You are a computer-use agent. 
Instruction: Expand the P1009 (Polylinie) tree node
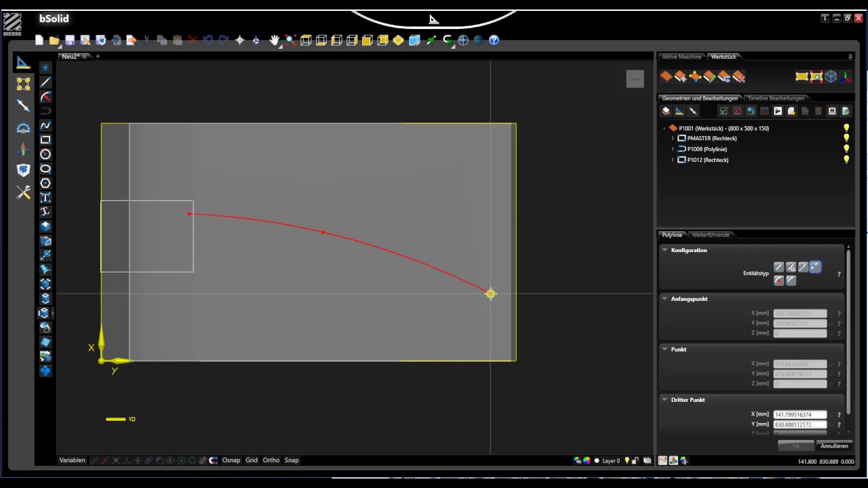(x=673, y=149)
